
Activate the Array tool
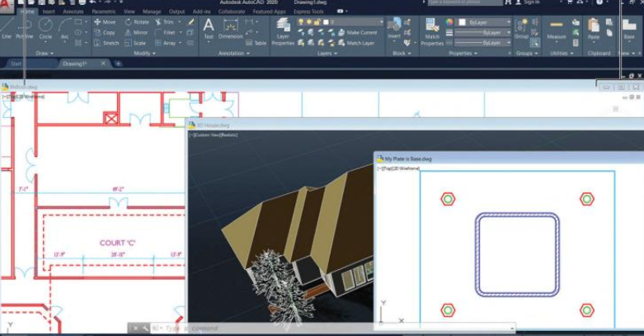pyautogui.click(x=166, y=43)
